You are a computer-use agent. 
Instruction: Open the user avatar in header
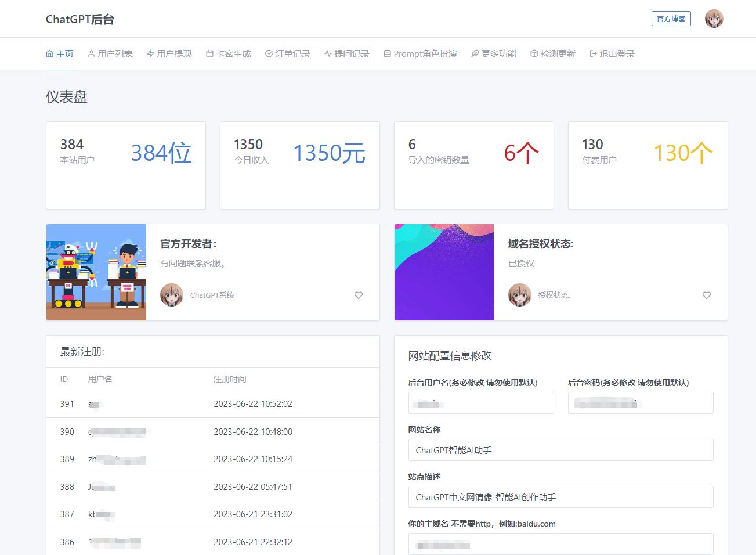[x=714, y=19]
